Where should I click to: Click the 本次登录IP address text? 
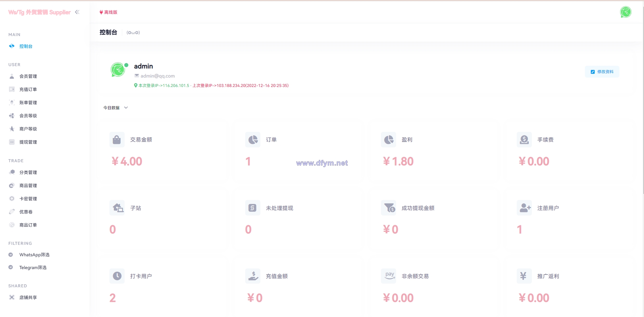coord(164,86)
